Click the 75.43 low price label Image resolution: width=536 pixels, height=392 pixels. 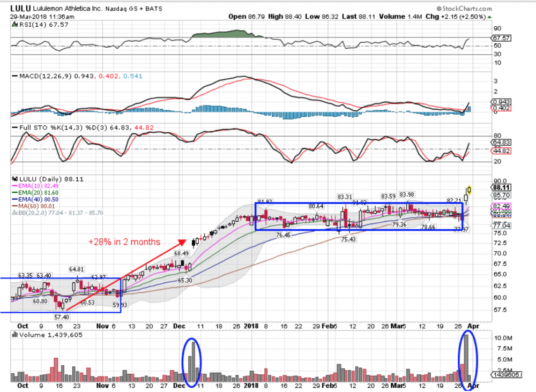coord(348,239)
